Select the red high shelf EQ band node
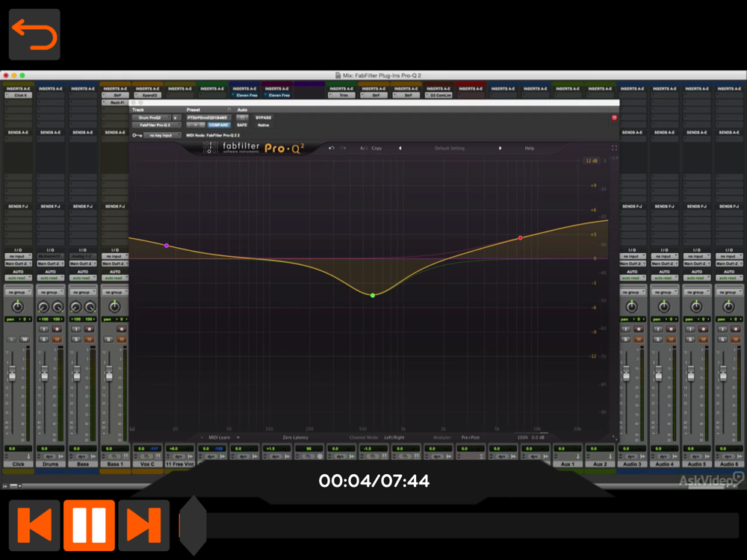Screen dimensions: 747x560 click(x=520, y=237)
